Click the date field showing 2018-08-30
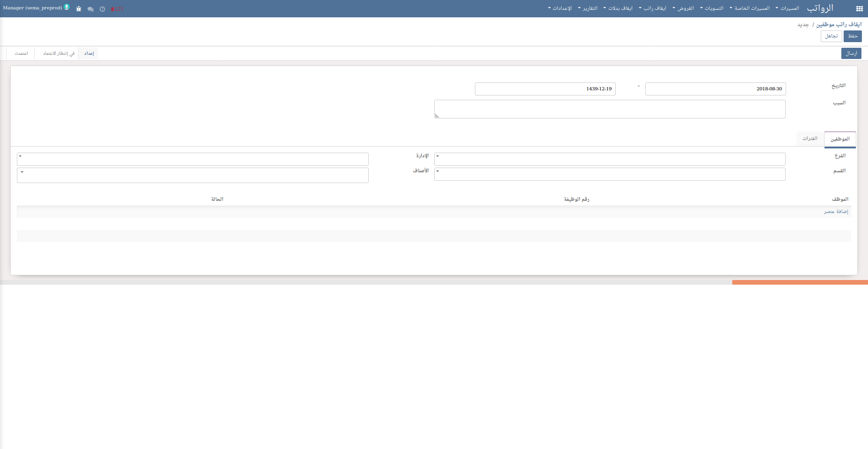The image size is (868, 449). tap(715, 89)
